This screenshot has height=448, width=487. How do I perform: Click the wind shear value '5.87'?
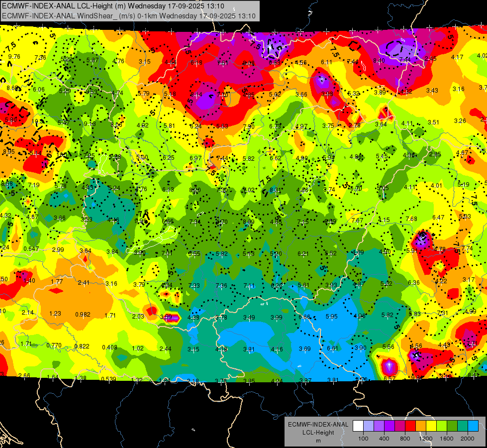[93, 60]
